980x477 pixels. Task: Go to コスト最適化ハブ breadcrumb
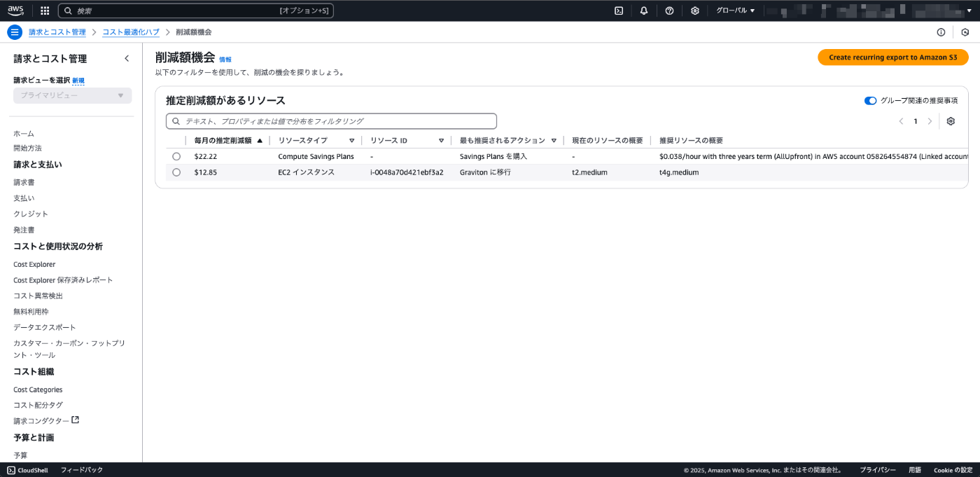[x=131, y=32]
